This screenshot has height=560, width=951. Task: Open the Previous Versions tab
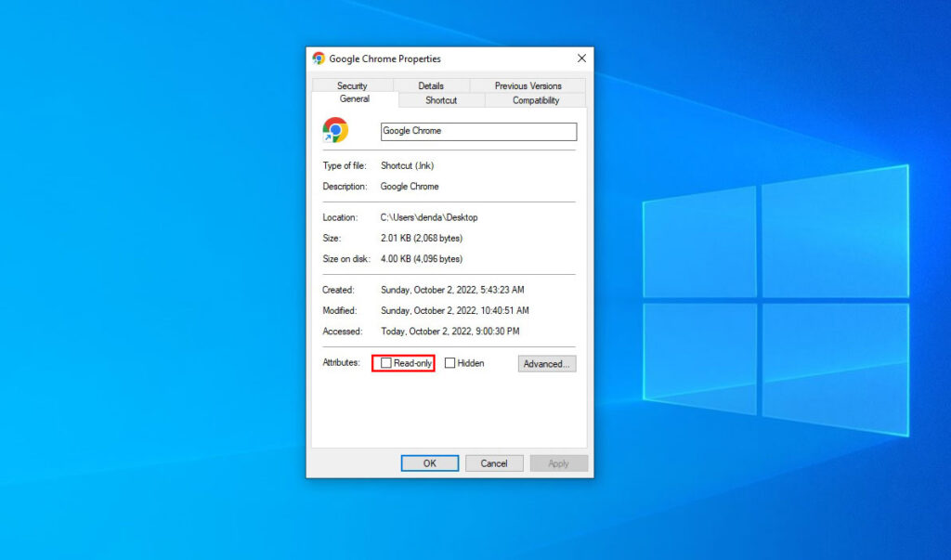(x=527, y=85)
